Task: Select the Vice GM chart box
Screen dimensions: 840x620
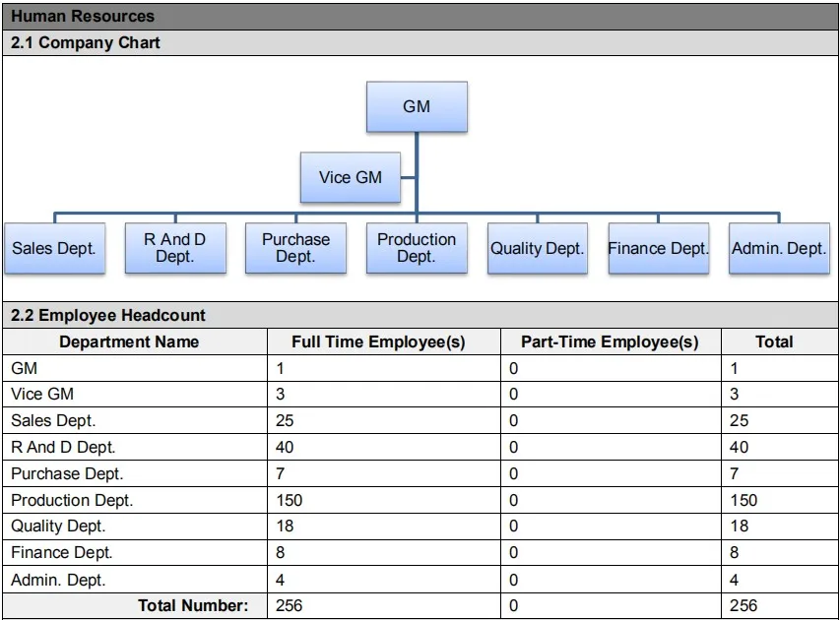Action: pos(351,177)
